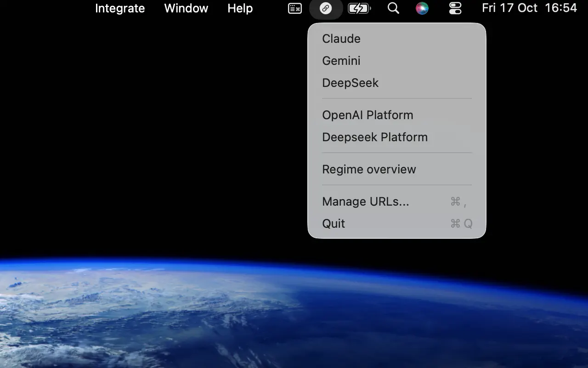
Task: Open the Window menu
Action: (x=186, y=8)
